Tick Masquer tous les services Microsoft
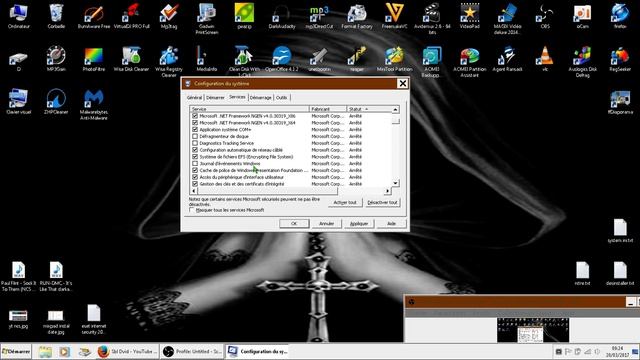The width and height of the screenshot is (640, 360). (x=191, y=210)
